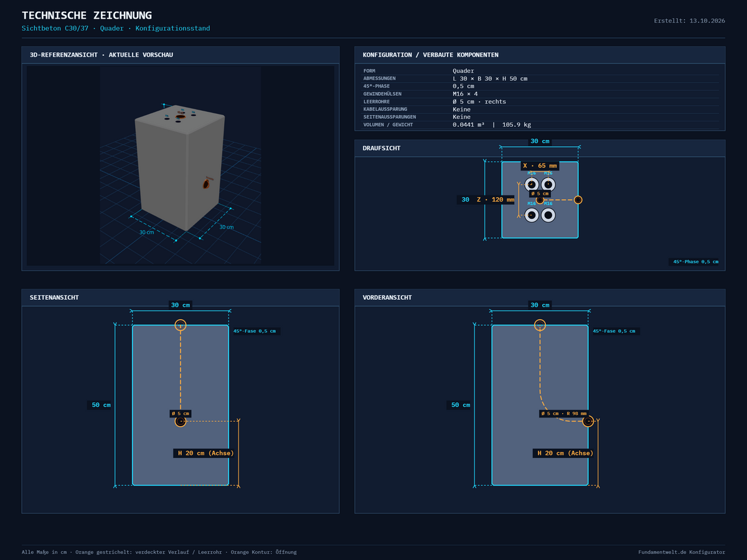Select the '30 cm' width label in Draufsicht
Image resolution: width=747 pixels, height=560 pixels.
pyautogui.click(x=540, y=141)
